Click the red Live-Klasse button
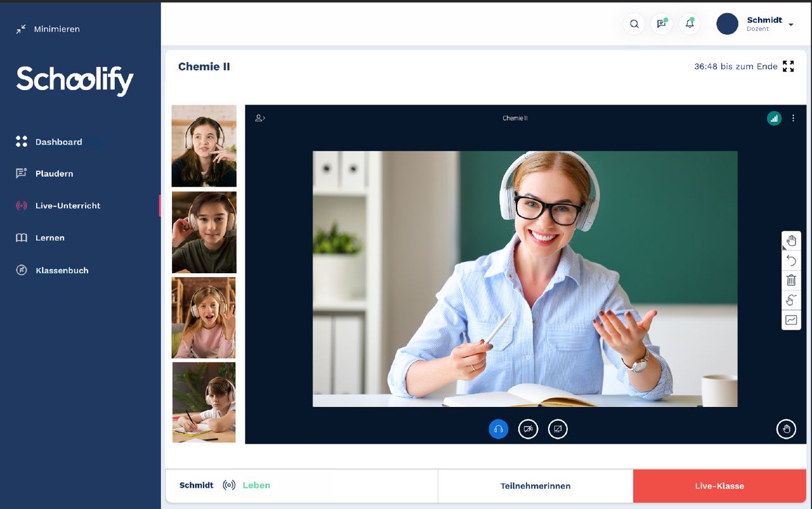 click(x=719, y=486)
